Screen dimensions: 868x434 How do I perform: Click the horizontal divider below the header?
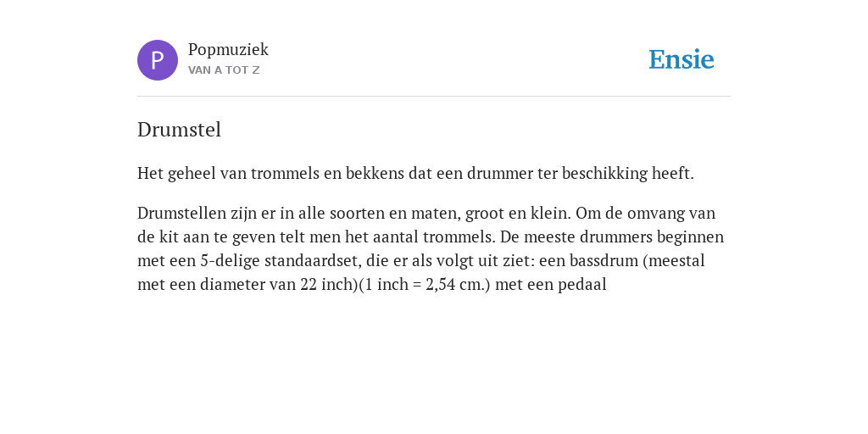[x=434, y=97]
